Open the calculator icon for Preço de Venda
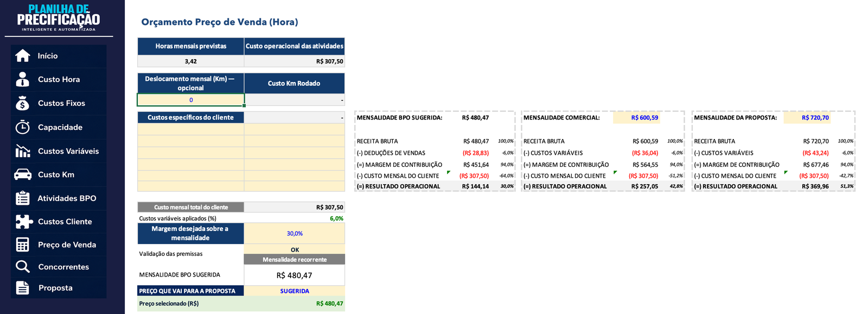 (x=23, y=245)
